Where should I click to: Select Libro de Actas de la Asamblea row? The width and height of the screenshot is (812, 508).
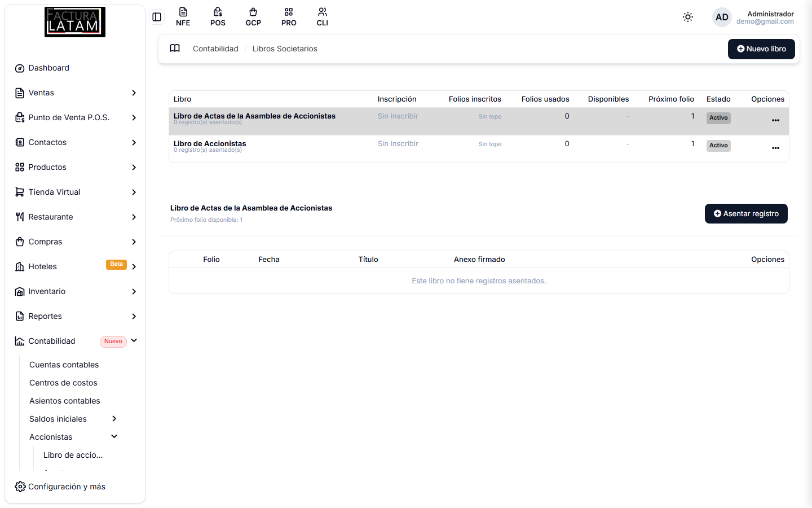[x=479, y=121]
